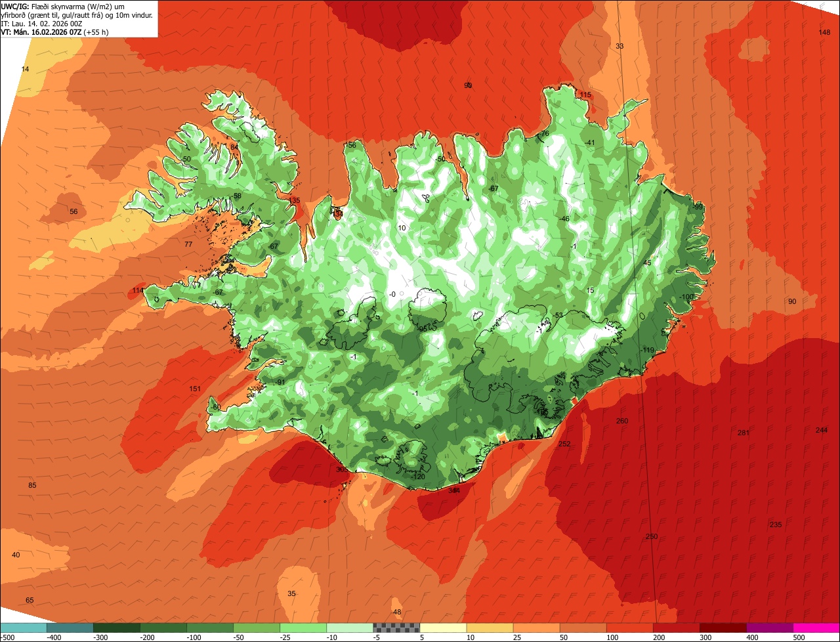Click the 15 value in eastern Iceland
Screen dimensions: 840x642
coord(590,290)
